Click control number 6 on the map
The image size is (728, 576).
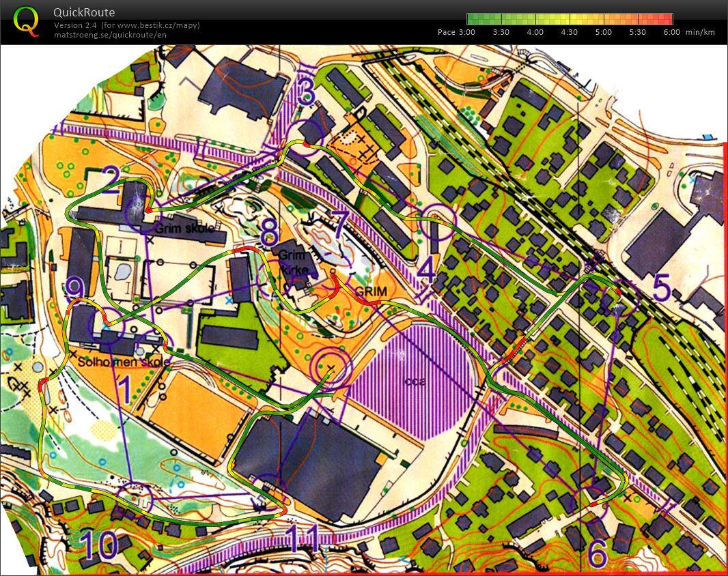(x=598, y=553)
